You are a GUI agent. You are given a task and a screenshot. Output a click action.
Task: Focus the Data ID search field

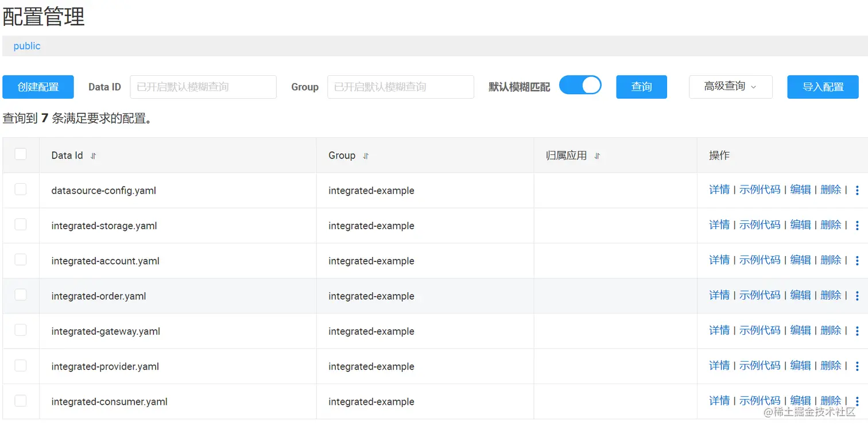click(x=203, y=87)
